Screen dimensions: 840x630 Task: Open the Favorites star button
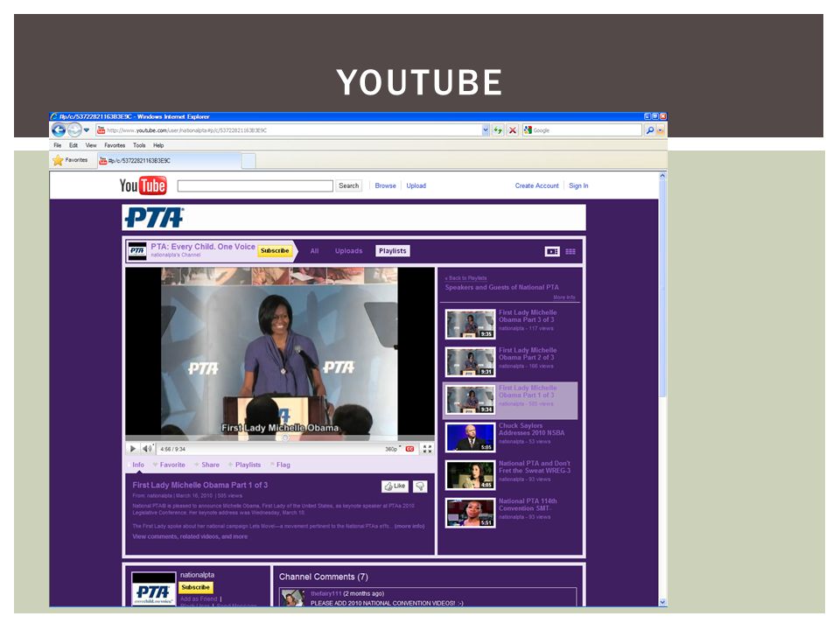coord(70,160)
